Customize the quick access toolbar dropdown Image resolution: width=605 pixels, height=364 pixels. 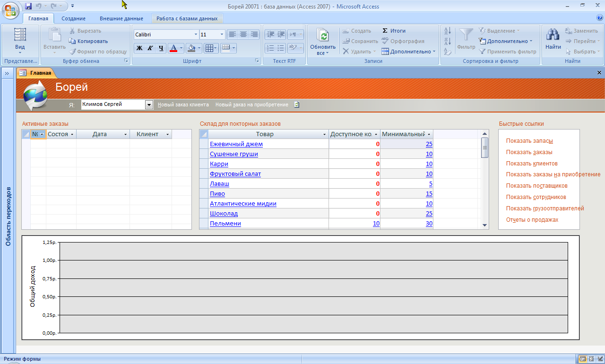(72, 6)
